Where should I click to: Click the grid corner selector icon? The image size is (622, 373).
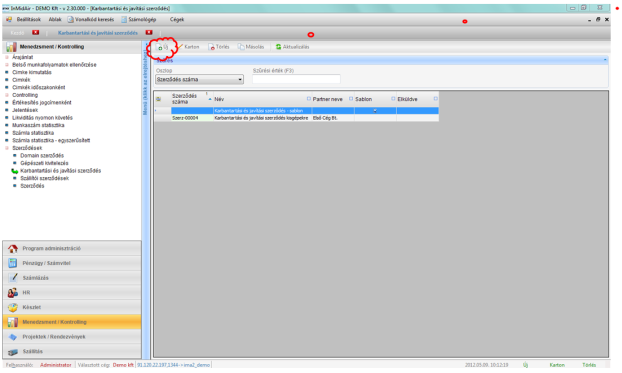(158, 99)
